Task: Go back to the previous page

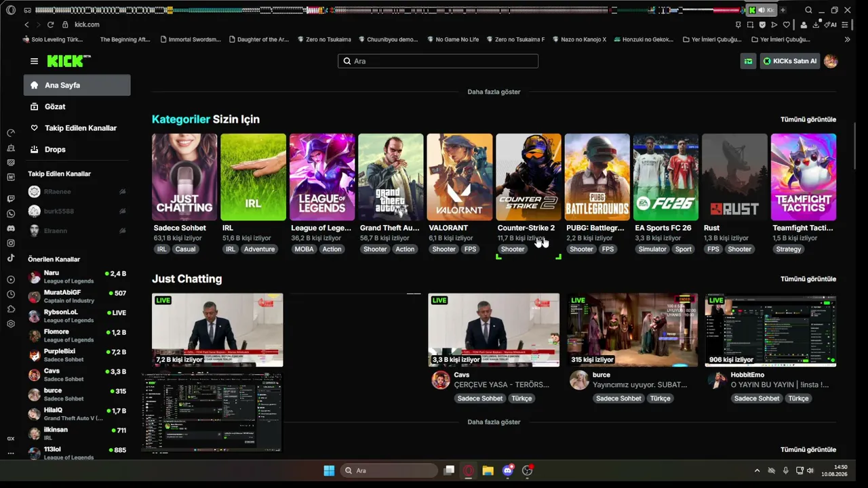Action: [x=26, y=24]
